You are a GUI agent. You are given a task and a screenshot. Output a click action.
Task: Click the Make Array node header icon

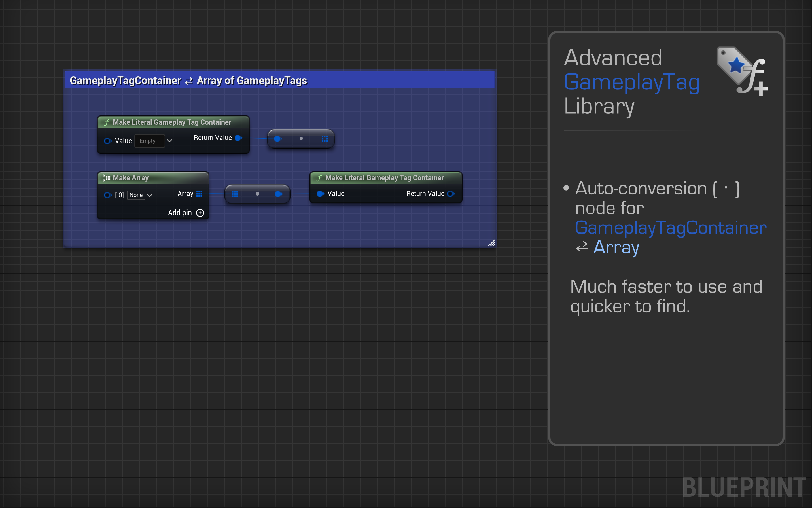107,178
